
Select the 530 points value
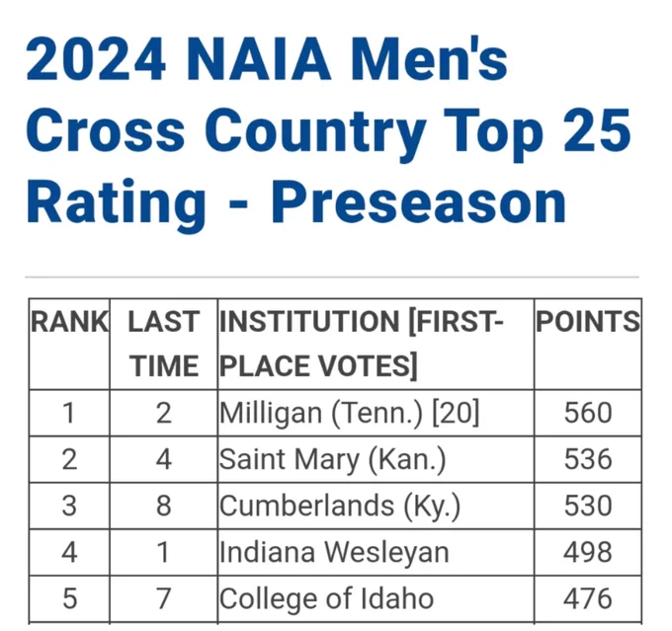pyautogui.click(x=588, y=506)
